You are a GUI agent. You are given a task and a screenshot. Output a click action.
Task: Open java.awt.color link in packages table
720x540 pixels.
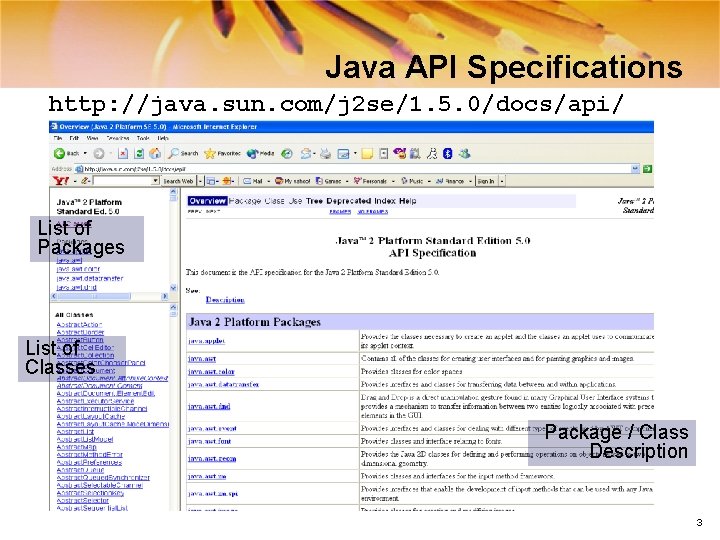pos(211,371)
